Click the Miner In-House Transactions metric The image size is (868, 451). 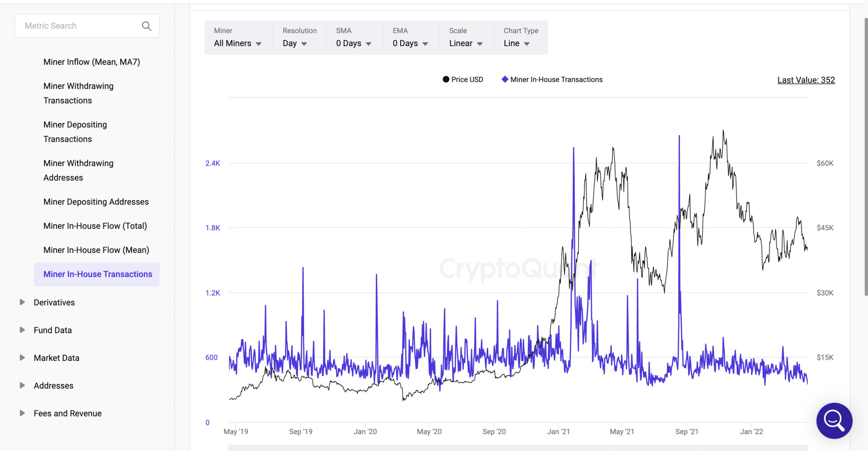tap(98, 274)
